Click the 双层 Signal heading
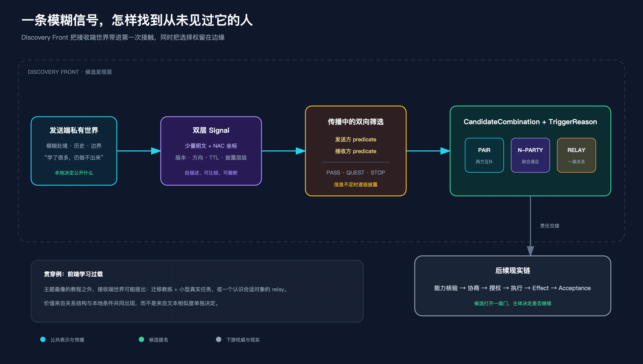This screenshot has height=364, width=643. pos(211,130)
